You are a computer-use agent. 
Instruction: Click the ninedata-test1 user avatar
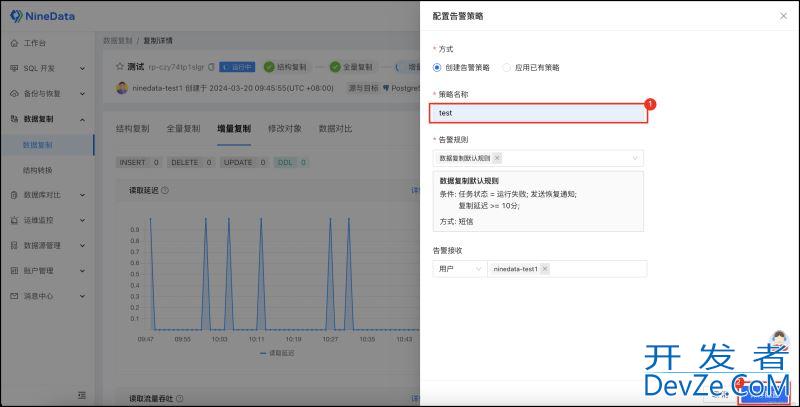click(122, 88)
